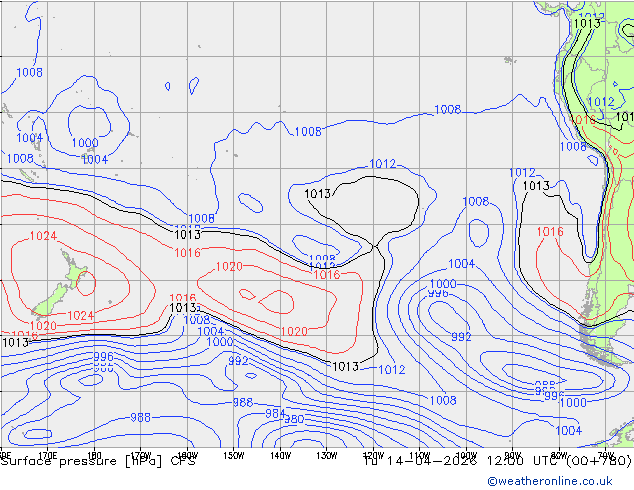634x490 pixels.
Task: Click the 130W longitude axis label
Action: tap(327, 456)
